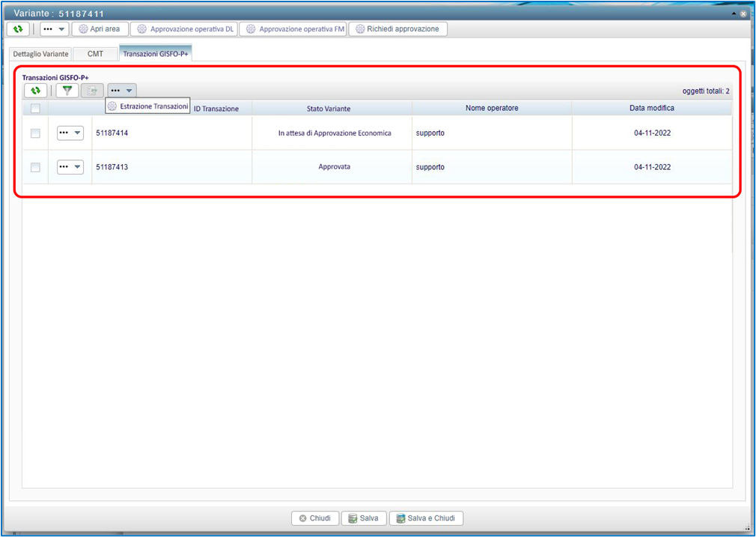Switch to the Dettaglio Variante tab
This screenshot has width=756, height=537.
[41, 54]
